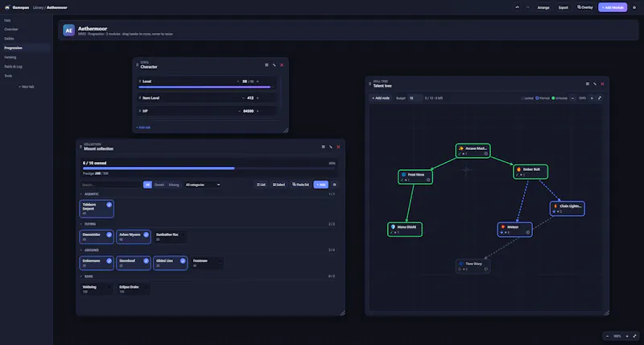Collapse the GROUND mount group
This screenshot has width=644, height=345.
coord(81,250)
